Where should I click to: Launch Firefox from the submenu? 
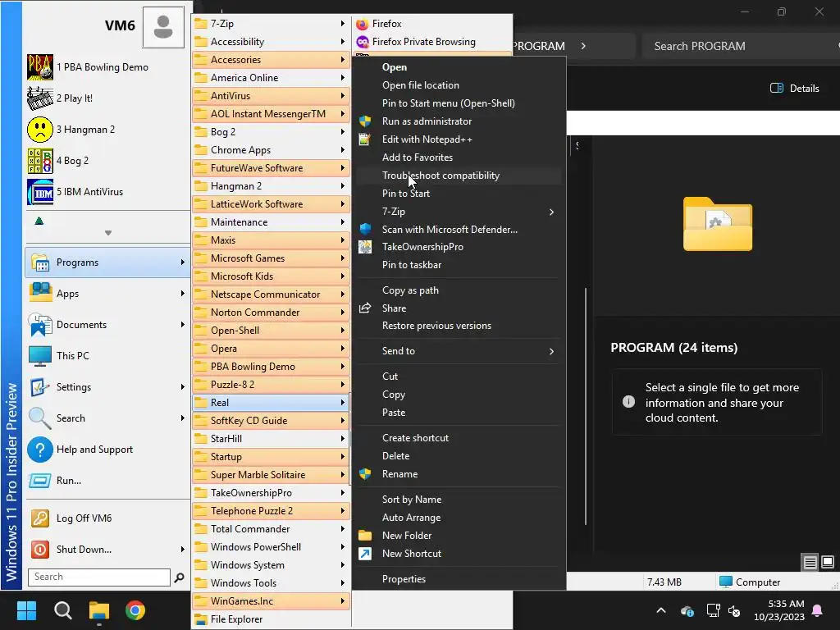click(432, 24)
